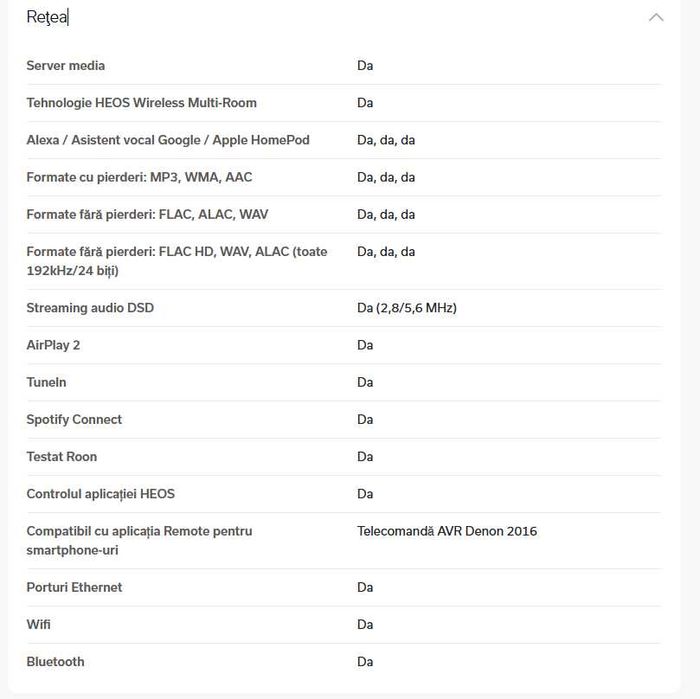Click Formate cu pierderi: MP3, WMA, AAC
Image resolution: width=700 pixels, height=699 pixels.
coord(139,177)
